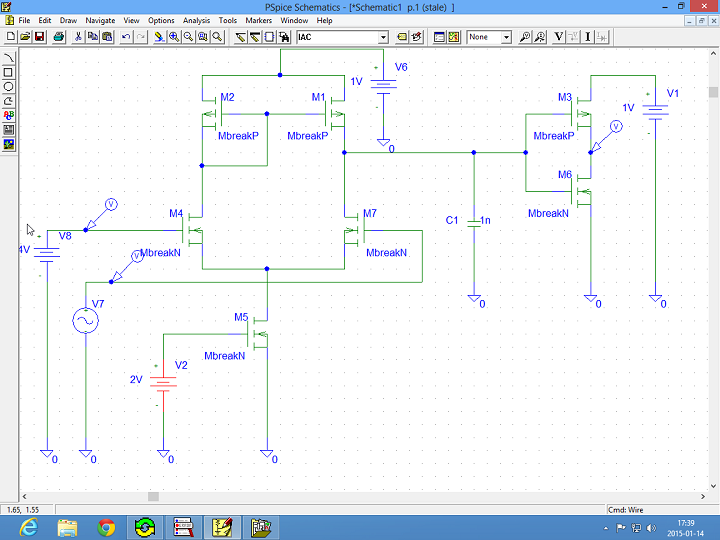Click the Print icon in toolbar

tap(59, 37)
